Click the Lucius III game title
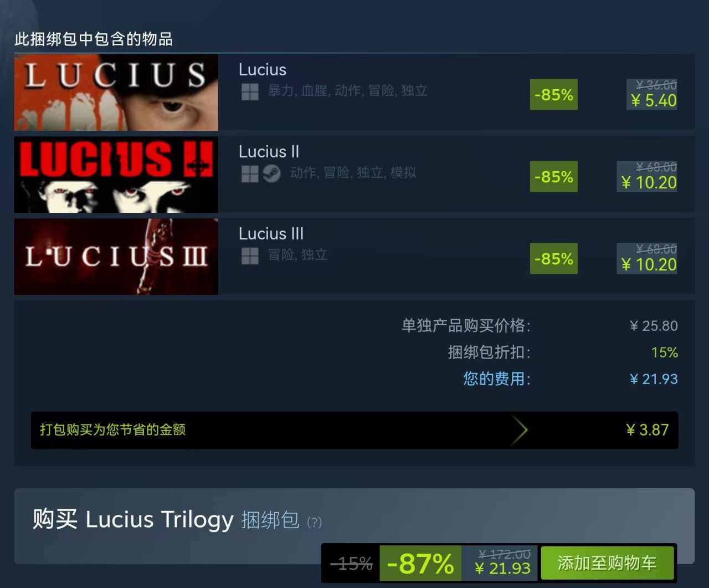709x588 pixels. click(271, 234)
